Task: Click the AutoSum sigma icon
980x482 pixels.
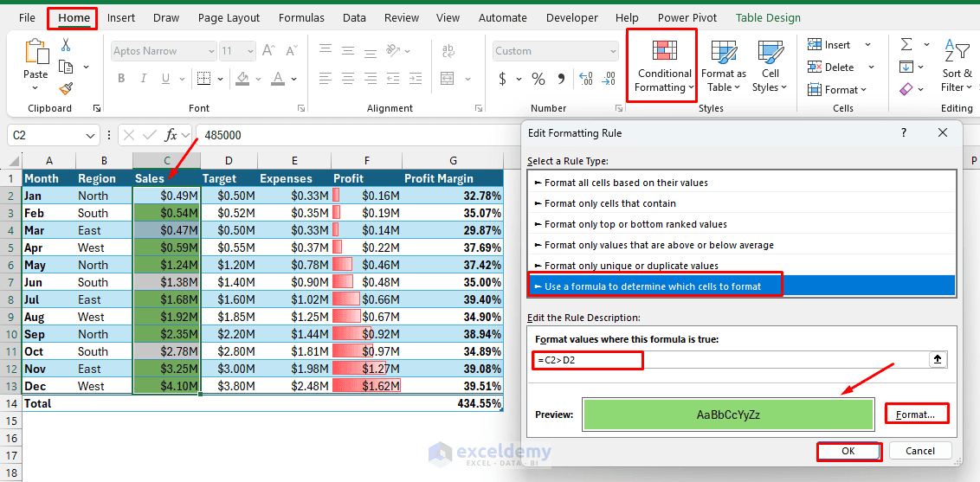Action: (x=906, y=44)
